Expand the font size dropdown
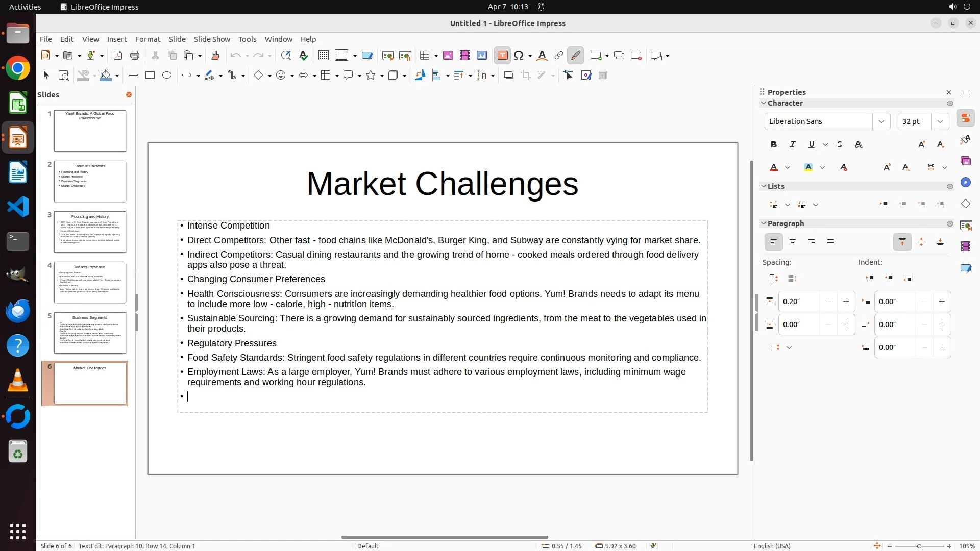This screenshot has height=551, width=980. click(940, 121)
